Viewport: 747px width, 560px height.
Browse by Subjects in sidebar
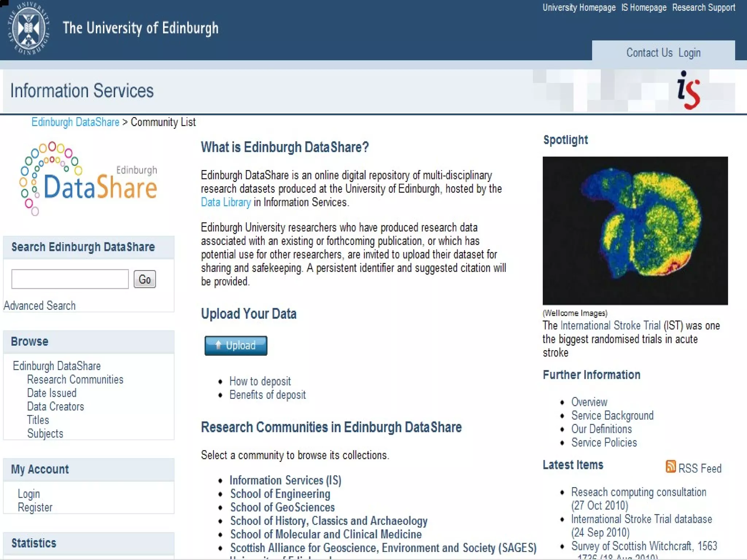coord(45,433)
